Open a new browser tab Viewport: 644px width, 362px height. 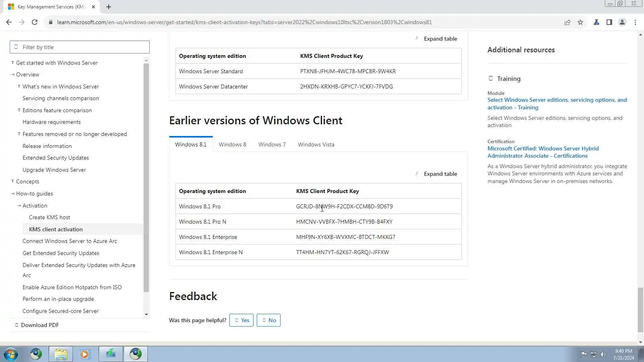[x=109, y=7]
